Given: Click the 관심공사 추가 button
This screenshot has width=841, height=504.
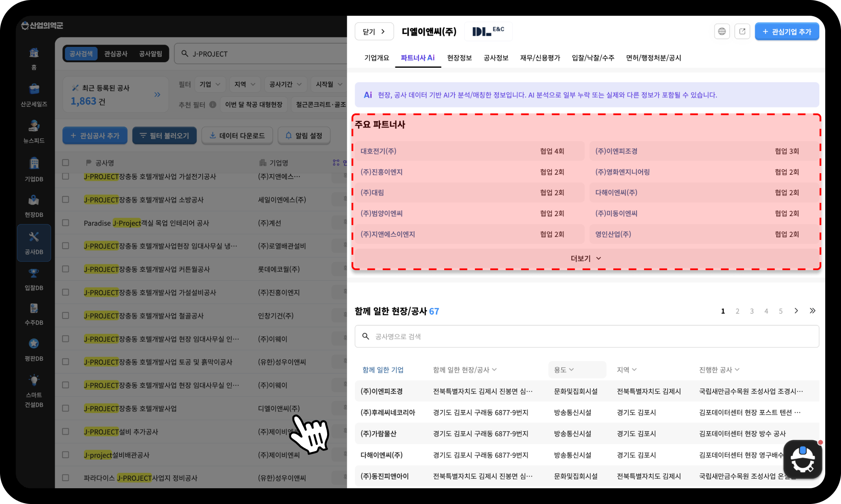Looking at the screenshot, I should tap(95, 135).
